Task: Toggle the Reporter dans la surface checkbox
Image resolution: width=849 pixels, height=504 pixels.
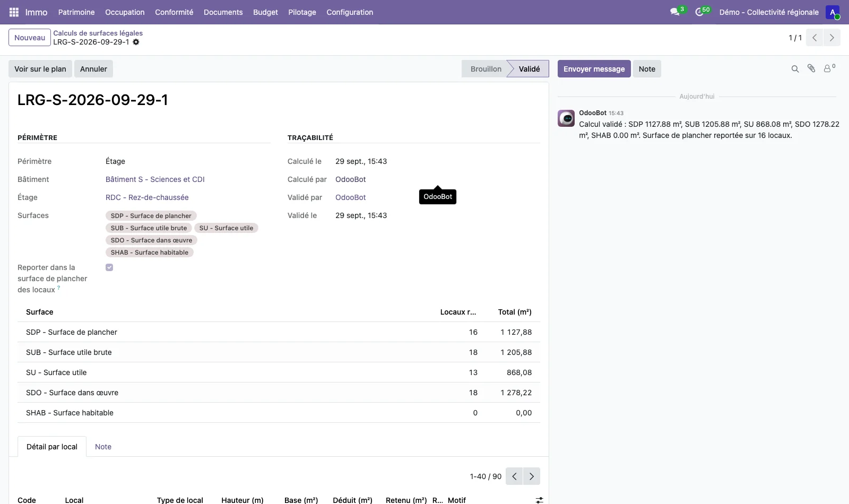Action: point(109,267)
